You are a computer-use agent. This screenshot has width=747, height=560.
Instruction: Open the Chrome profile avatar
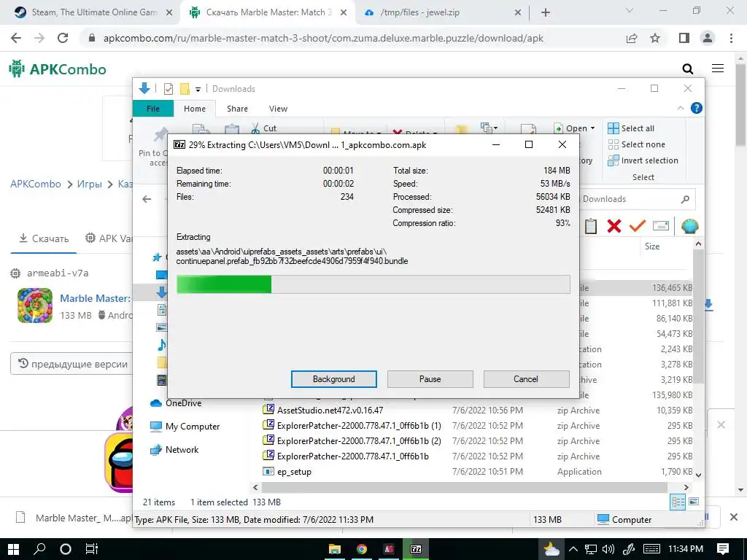click(708, 38)
